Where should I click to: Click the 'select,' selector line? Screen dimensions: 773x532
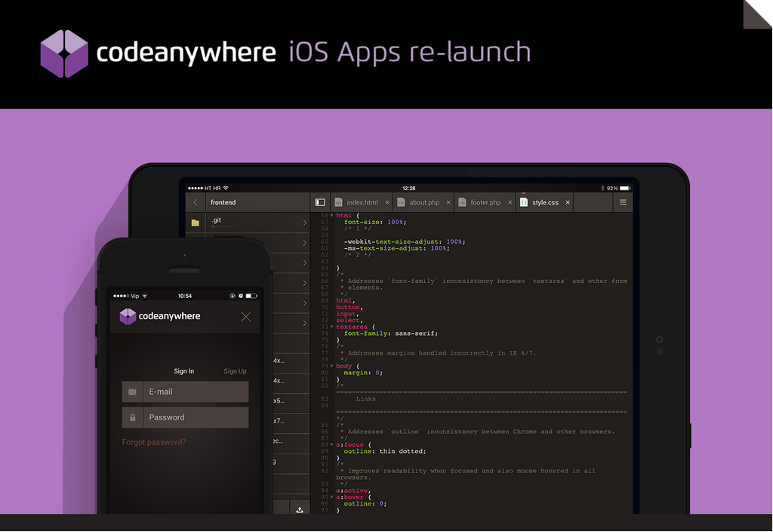coord(350,321)
